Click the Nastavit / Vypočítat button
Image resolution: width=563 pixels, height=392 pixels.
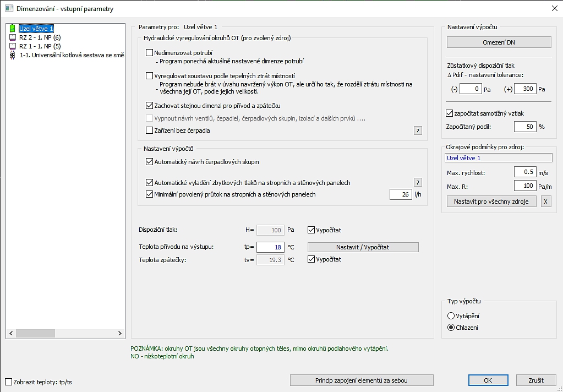pos(363,247)
